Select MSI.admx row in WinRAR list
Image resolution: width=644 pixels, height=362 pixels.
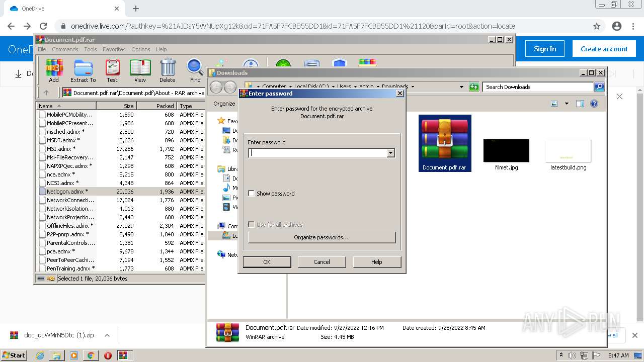point(121,149)
